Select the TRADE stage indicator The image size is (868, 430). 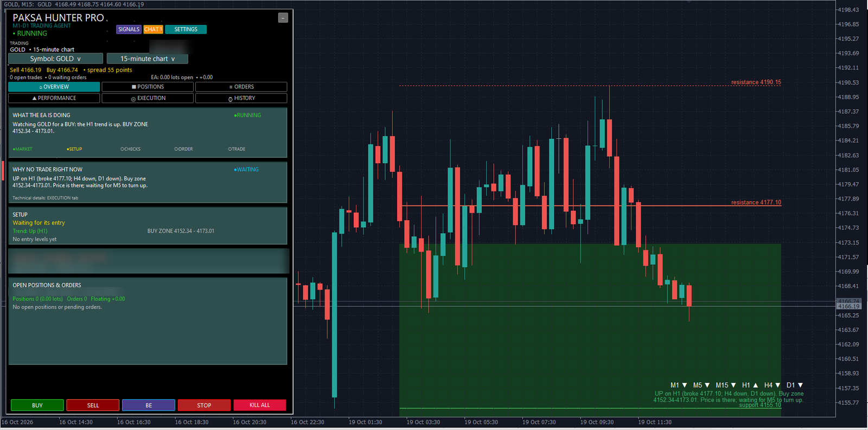(237, 149)
